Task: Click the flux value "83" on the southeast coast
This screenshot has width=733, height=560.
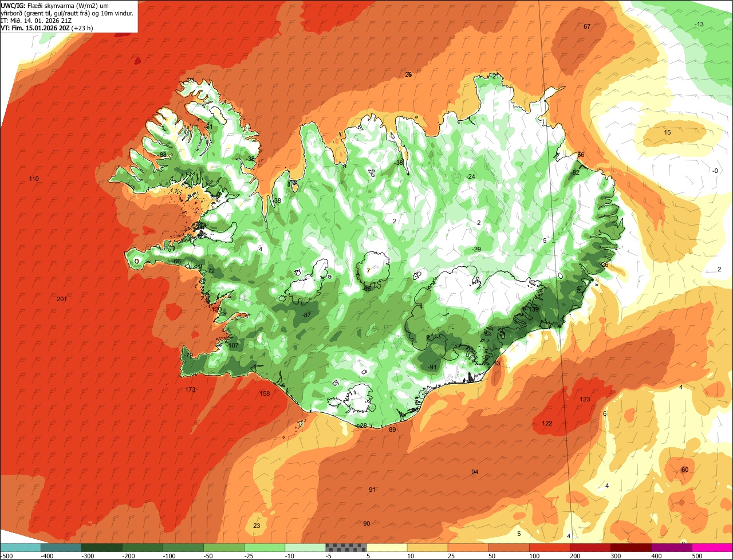Action: click(x=496, y=363)
